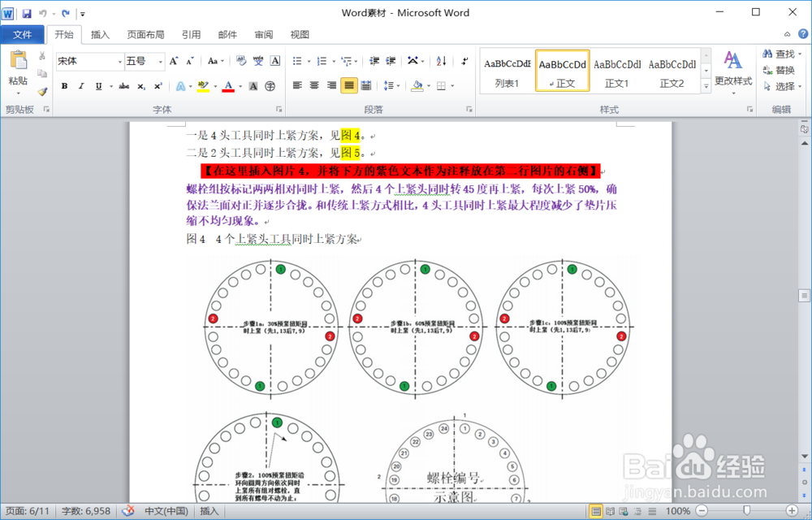Click the Redo arrow icon
This screenshot has width=812, height=520.
point(66,14)
